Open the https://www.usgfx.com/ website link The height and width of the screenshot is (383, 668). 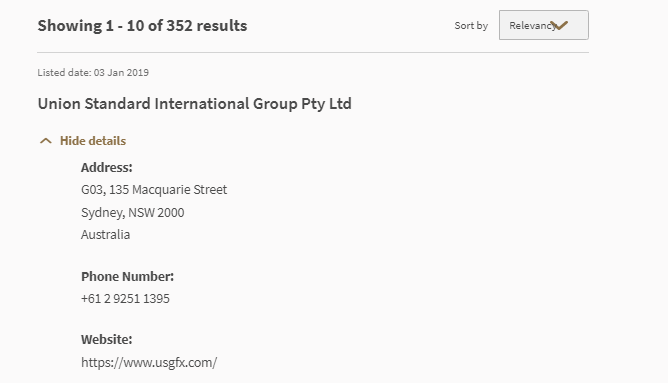tap(149, 363)
